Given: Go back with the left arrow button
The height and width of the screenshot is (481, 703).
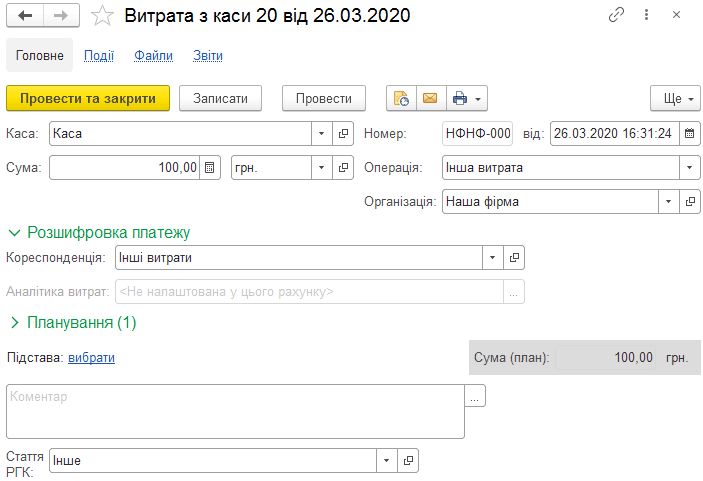Looking at the screenshot, I should pos(25,16).
